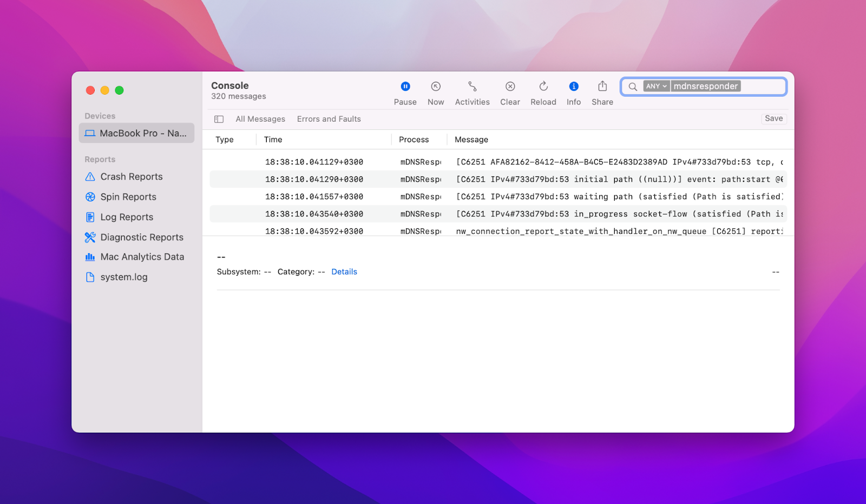Zoom Console window with green button

pyautogui.click(x=119, y=90)
